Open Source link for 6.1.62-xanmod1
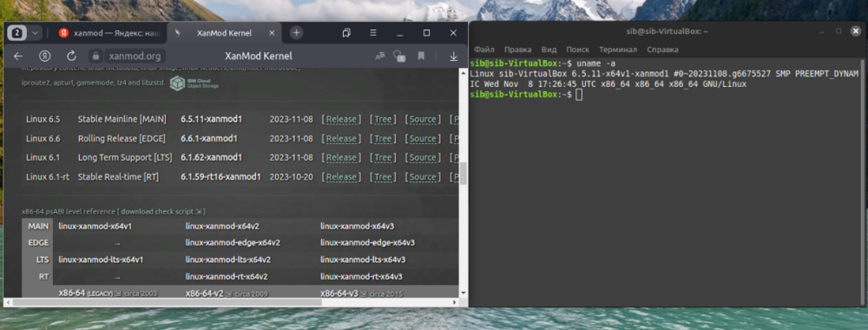This screenshot has width=868, height=330. (x=423, y=157)
